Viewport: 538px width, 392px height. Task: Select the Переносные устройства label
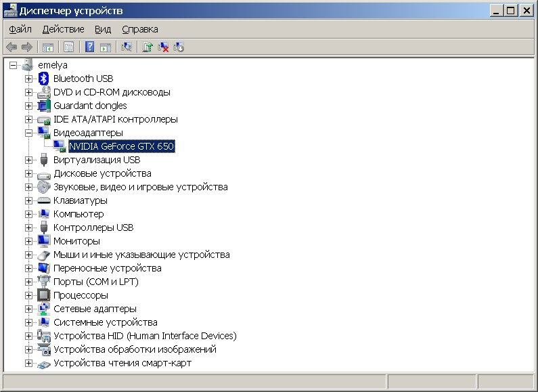[x=108, y=268]
